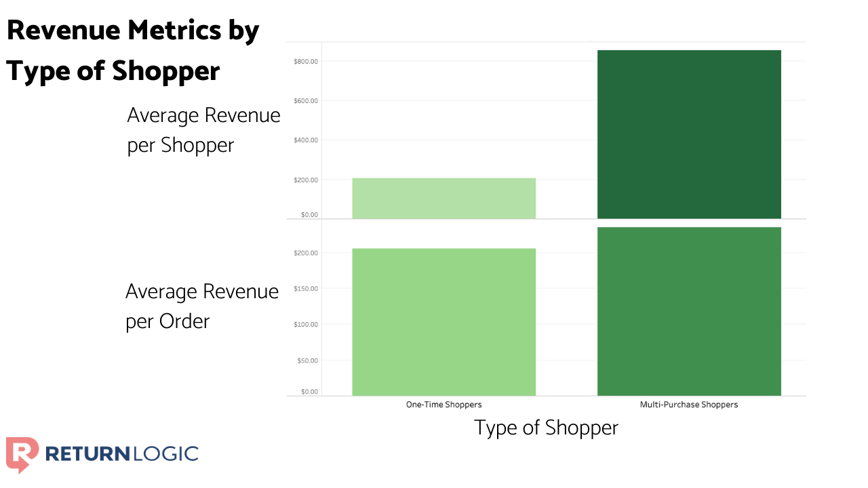
Task: Select the Multi-Purchase bar in the lower chart
Action: (688, 310)
